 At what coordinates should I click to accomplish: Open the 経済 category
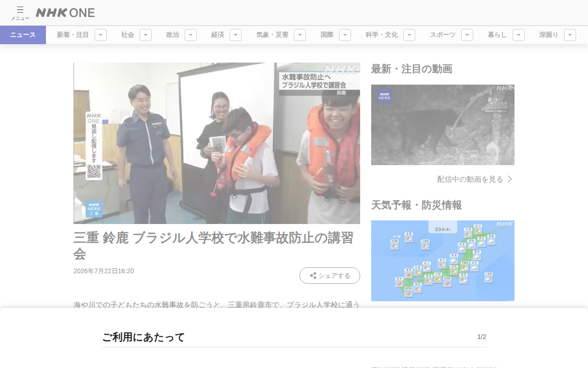coord(218,35)
